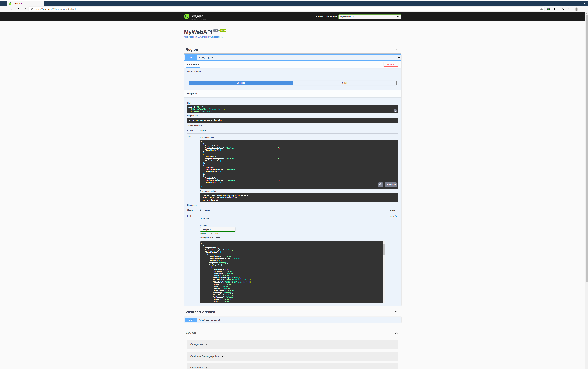Collapse the Schemas section
This screenshot has width=588, height=369.
click(396, 333)
